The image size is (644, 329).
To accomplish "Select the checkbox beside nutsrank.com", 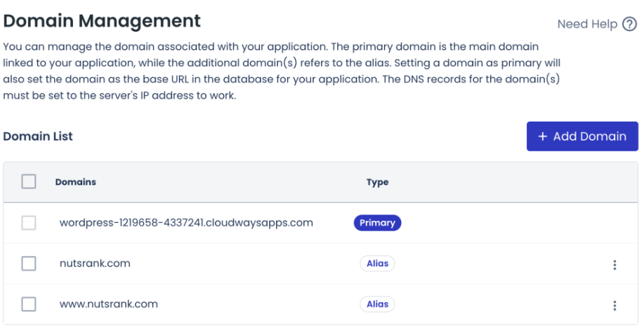I will click(x=29, y=264).
